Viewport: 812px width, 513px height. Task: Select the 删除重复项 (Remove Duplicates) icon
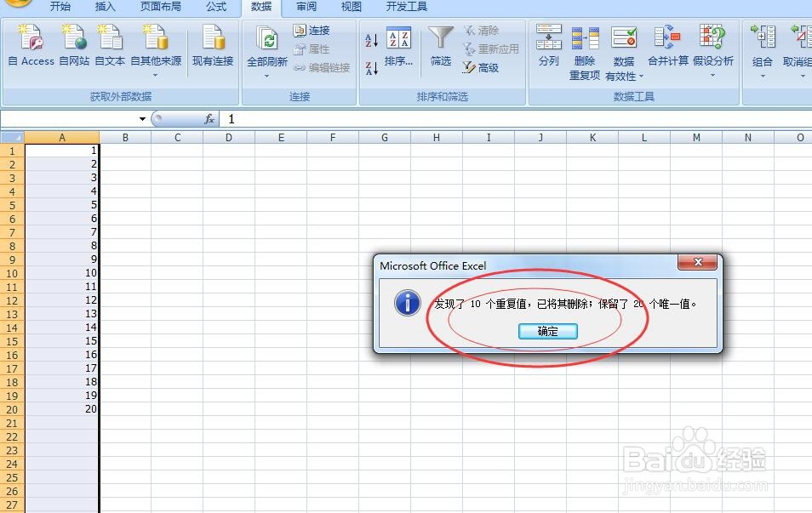tap(585, 47)
